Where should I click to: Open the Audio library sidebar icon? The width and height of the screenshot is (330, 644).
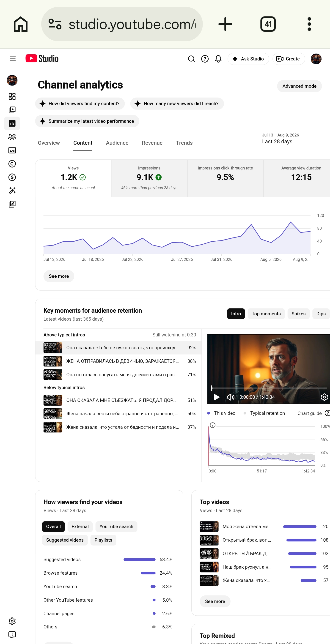tap(12, 204)
